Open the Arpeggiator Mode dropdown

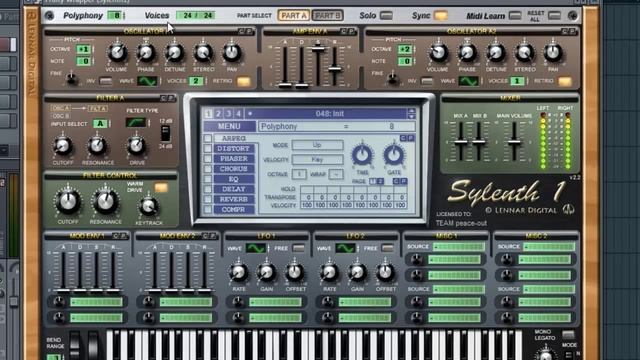pos(318,145)
